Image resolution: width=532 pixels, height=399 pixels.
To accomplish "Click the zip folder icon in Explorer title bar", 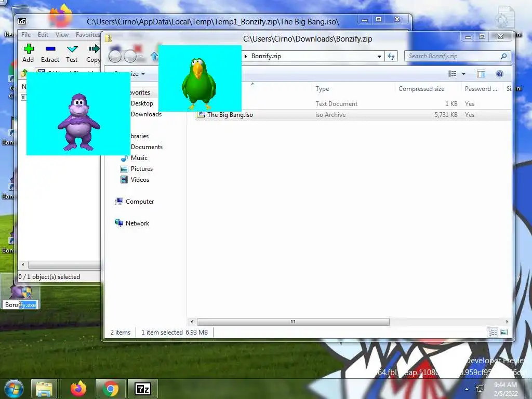I will point(109,38).
